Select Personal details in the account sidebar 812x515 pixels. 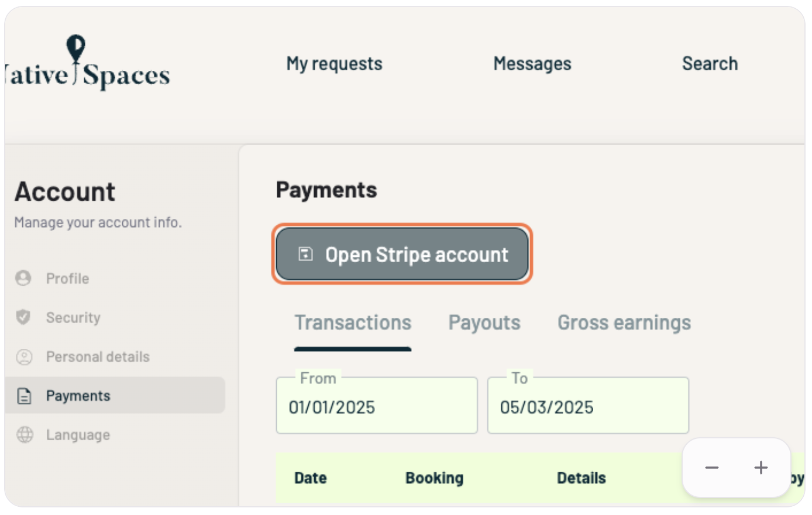tap(98, 356)
